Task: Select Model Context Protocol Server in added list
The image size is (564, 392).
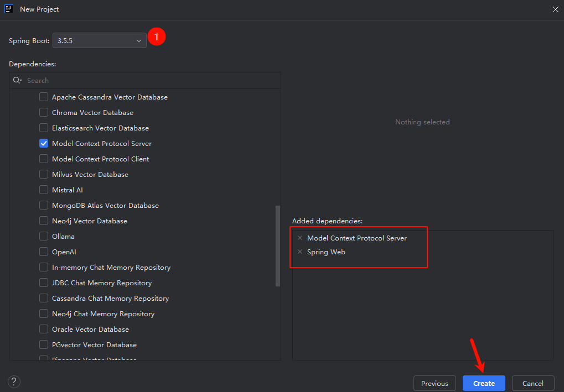Action: 357,238
